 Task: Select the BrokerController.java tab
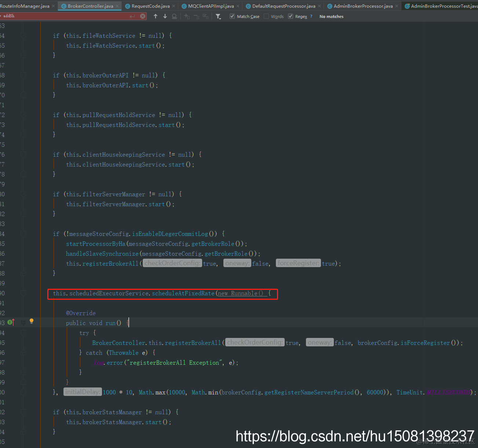tap(90, 6)
